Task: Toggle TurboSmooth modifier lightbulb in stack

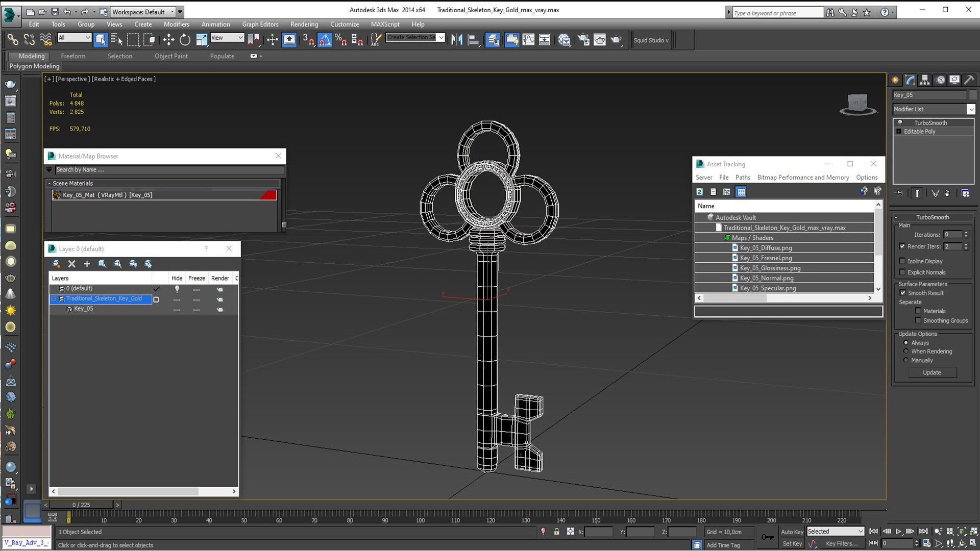Action: click(900, 123)
